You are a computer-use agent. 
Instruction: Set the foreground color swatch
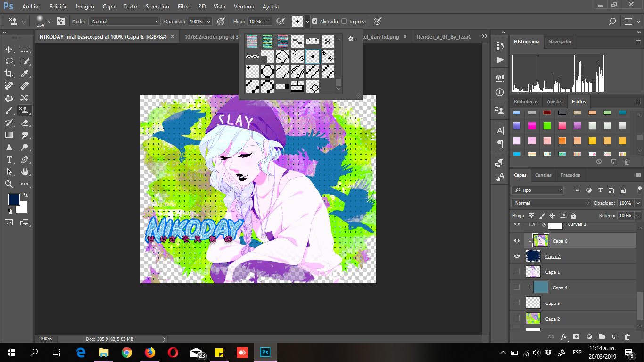pyautogui.click(x=14, y=199)
